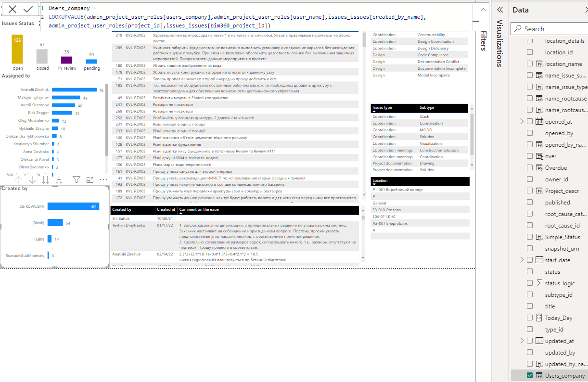Click the calculated column icon beside Project_descr
This screenshot has height=382, width=588.
(x=539, y=191)
